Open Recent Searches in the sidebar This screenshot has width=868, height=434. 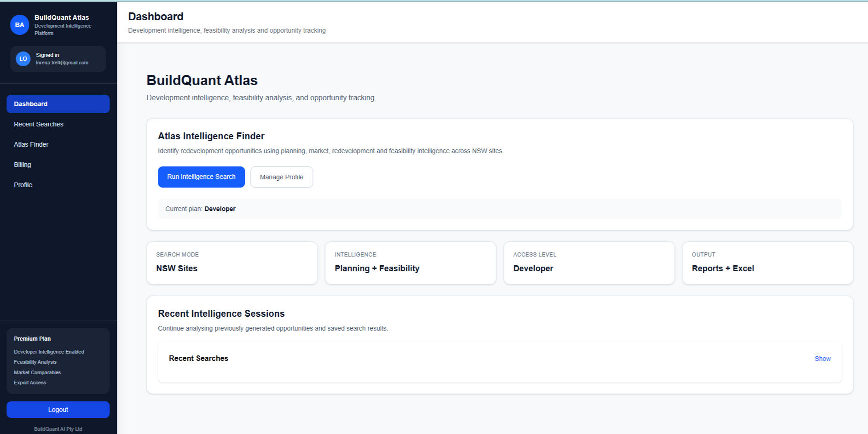(x=58, y=124)
